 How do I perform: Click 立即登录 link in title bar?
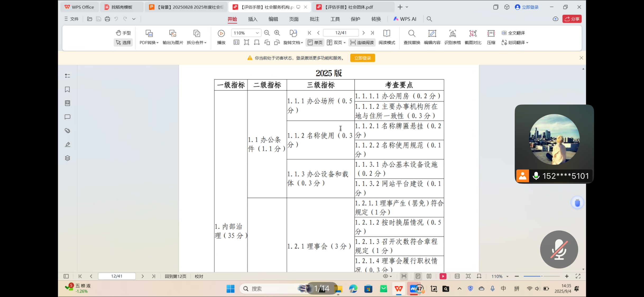527,7
